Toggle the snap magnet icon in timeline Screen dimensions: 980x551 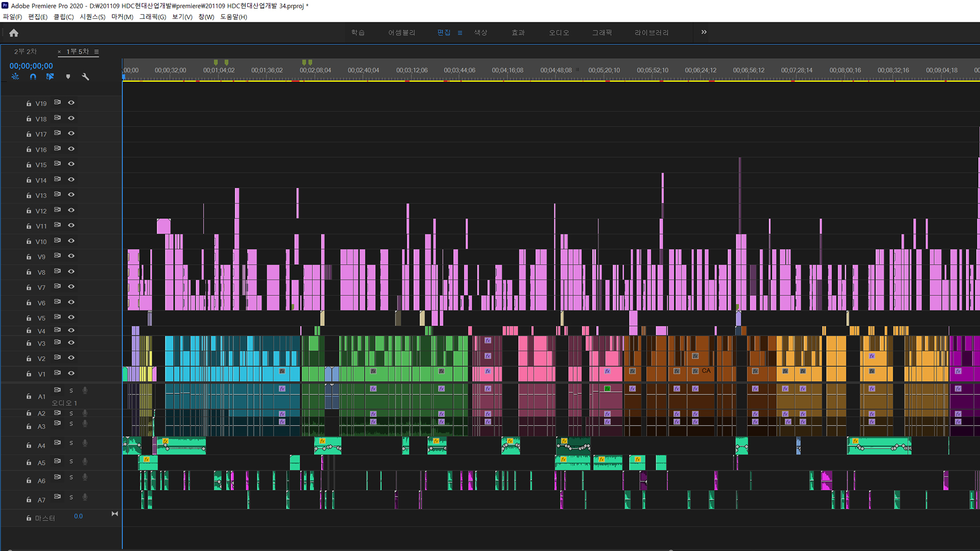tap(33, 77)
